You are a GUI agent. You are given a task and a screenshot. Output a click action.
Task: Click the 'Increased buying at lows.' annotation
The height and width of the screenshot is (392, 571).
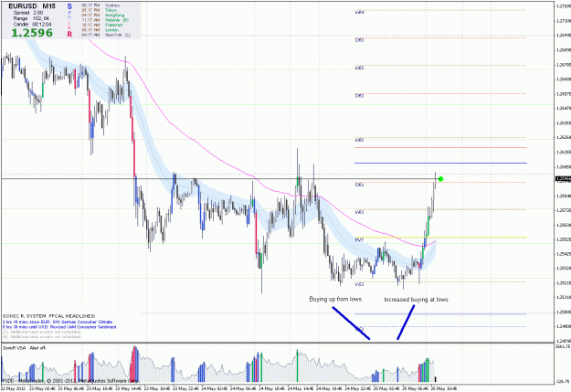[417, 300]
